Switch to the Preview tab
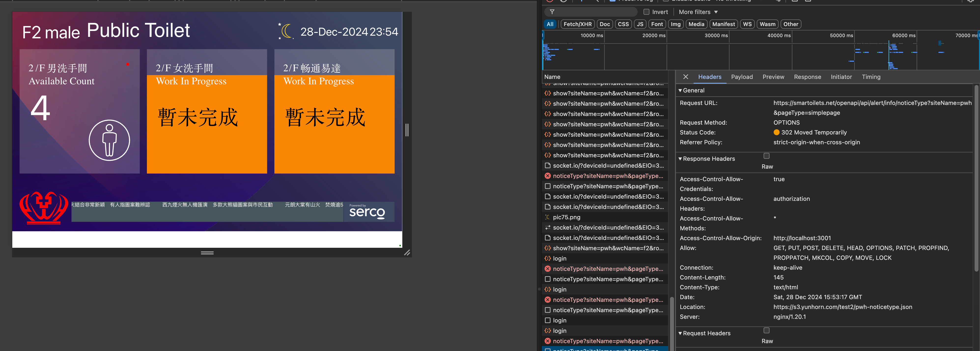 pyautogui.click(x=773, y=77)
